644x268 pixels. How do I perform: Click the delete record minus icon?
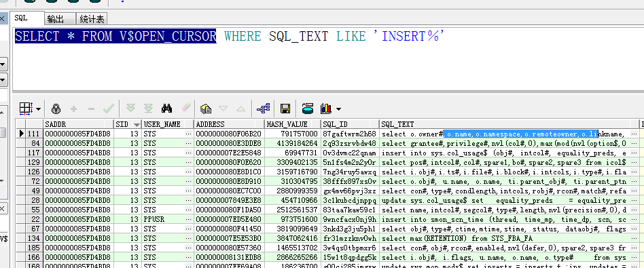coord(91,109)
